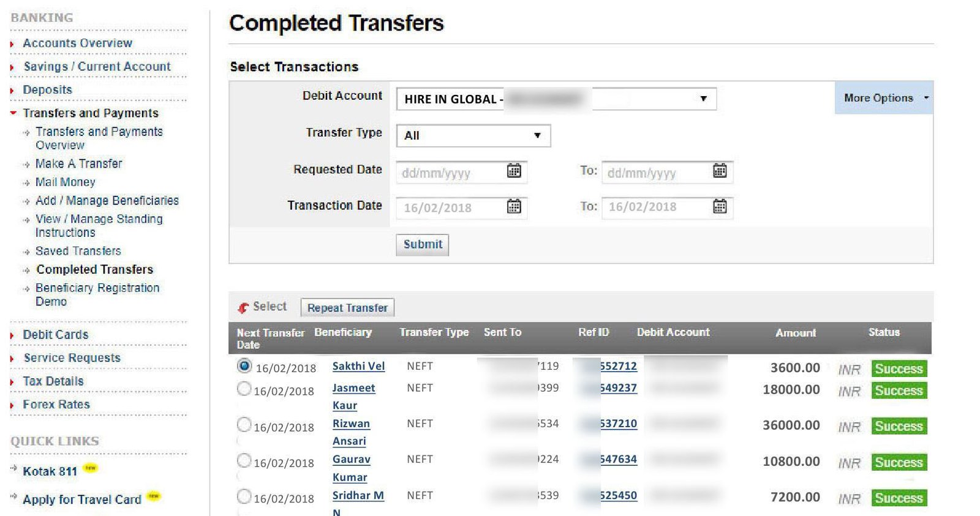
Task: Select the Rizwan Ansari transfer radio button
Action: (x=244, y=424)
